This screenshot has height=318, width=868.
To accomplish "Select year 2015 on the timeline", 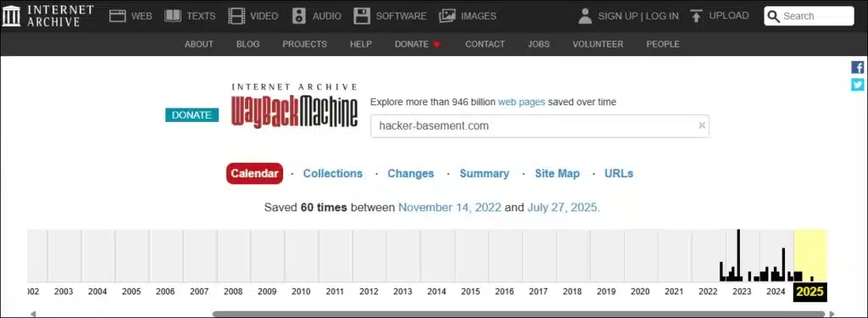I will click(470, 292).
